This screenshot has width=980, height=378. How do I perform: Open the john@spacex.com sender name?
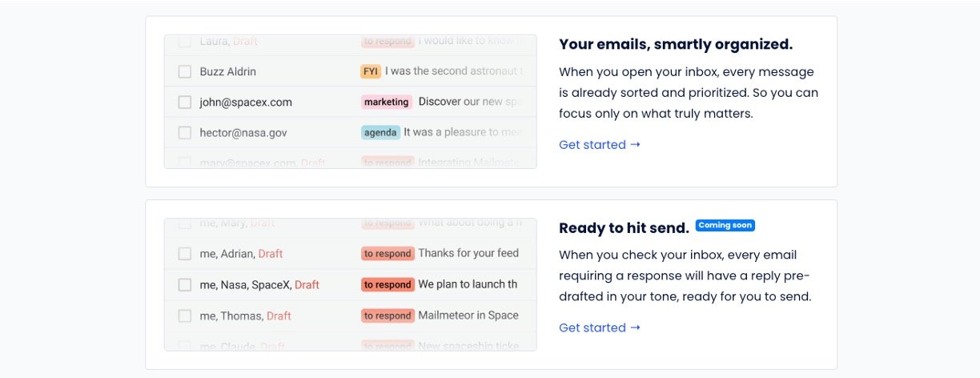click(246, 103)
